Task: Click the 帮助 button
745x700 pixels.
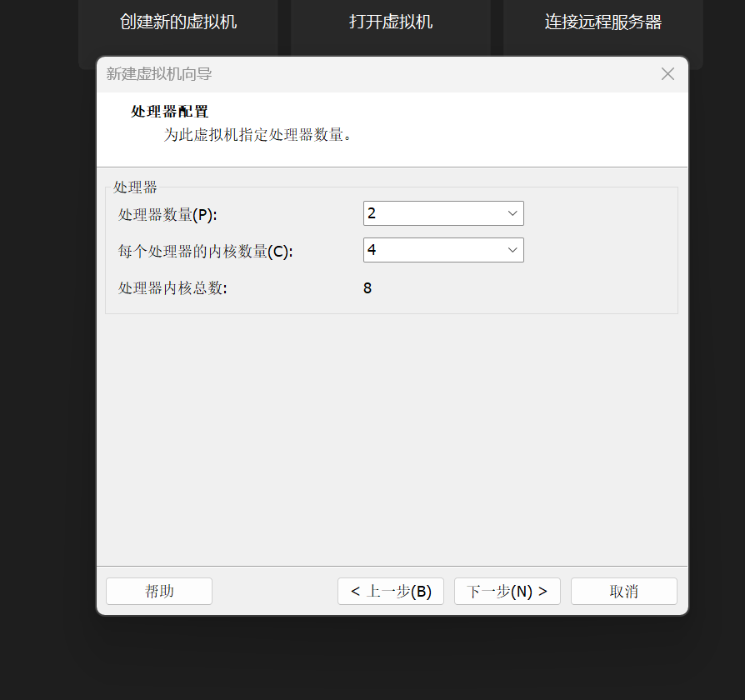Action: 159,591
